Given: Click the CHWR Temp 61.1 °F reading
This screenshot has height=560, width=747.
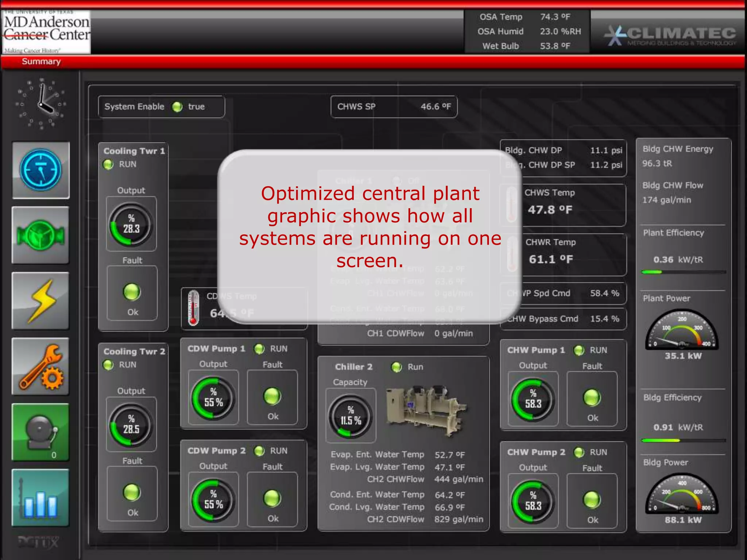Looking at the screenshot, I should (x=551, y=259).
